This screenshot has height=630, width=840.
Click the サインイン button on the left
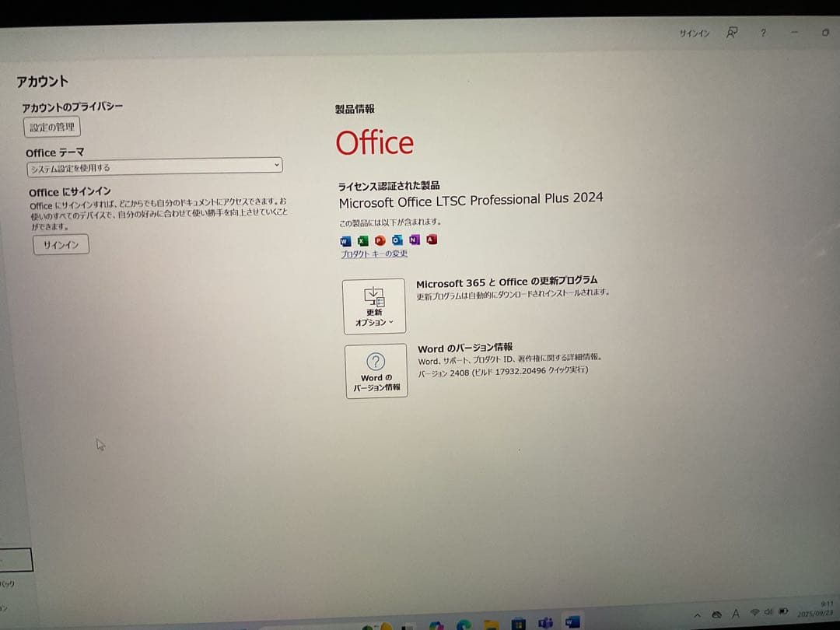pos(60,244)
